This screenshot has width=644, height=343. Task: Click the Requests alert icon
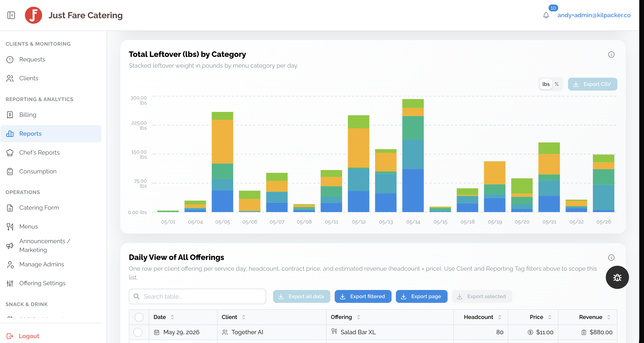click(x=10, y=59)
